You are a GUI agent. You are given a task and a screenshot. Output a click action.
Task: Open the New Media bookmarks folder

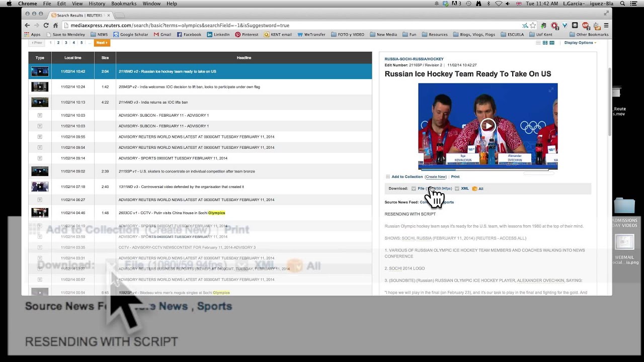coord(383,35)
